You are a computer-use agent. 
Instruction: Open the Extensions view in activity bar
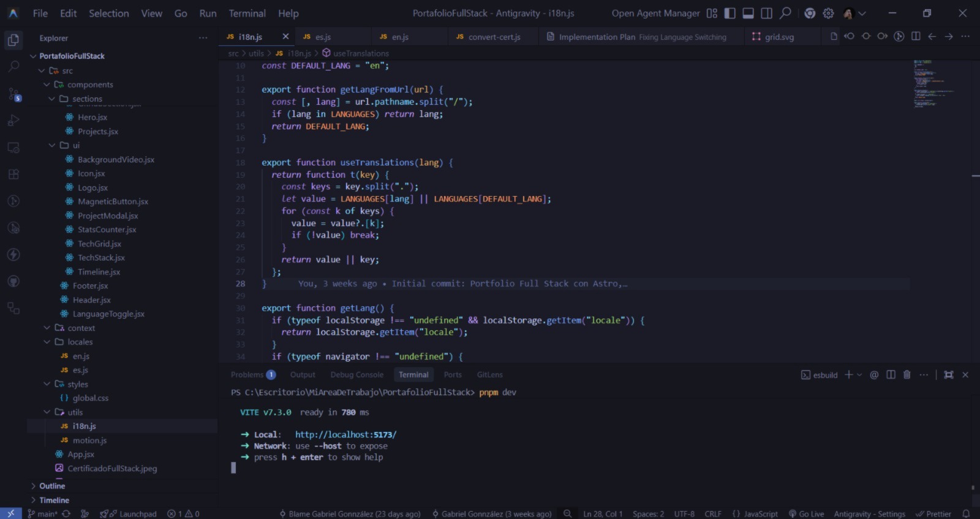[x=13, y=175]
